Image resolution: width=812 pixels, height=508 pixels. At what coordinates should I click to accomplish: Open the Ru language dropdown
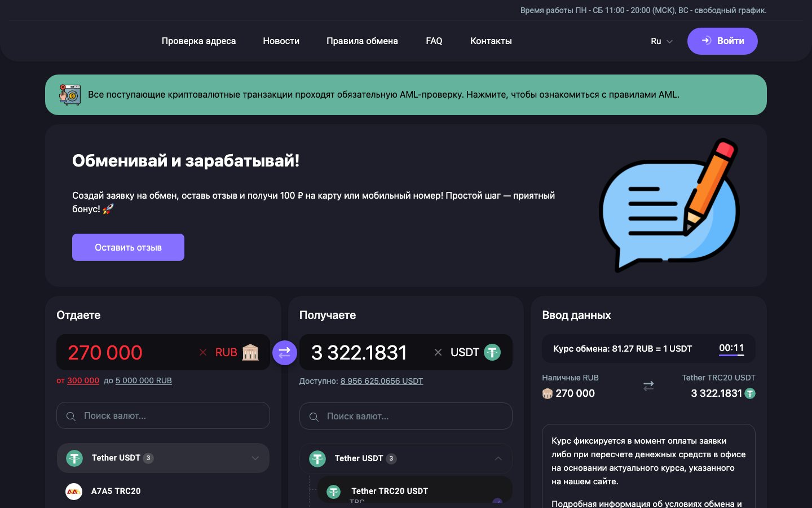(661, 41)
